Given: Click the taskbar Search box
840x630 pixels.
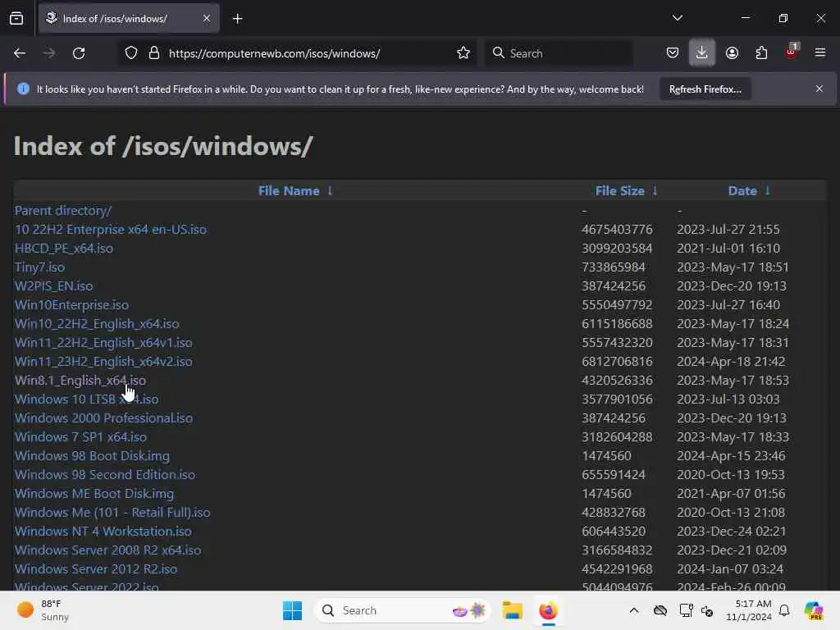Looking at the screenshot, I should pos(402,610).
